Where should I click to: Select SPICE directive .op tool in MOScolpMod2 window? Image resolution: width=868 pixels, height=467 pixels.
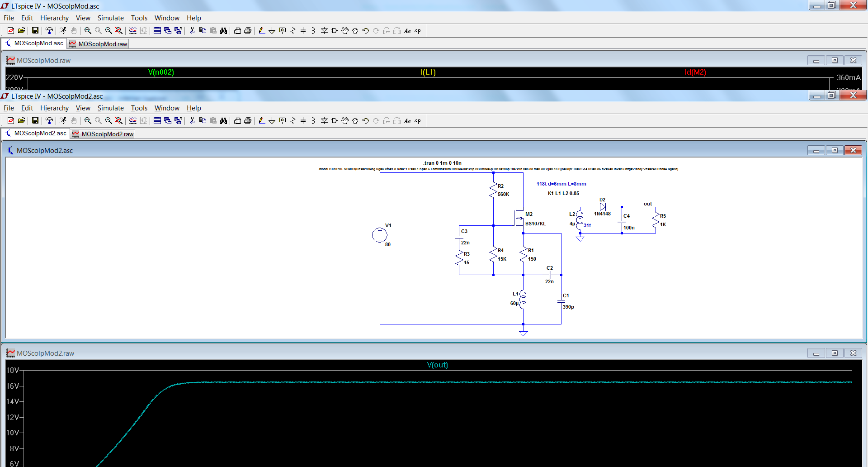[x=418, y=121]
